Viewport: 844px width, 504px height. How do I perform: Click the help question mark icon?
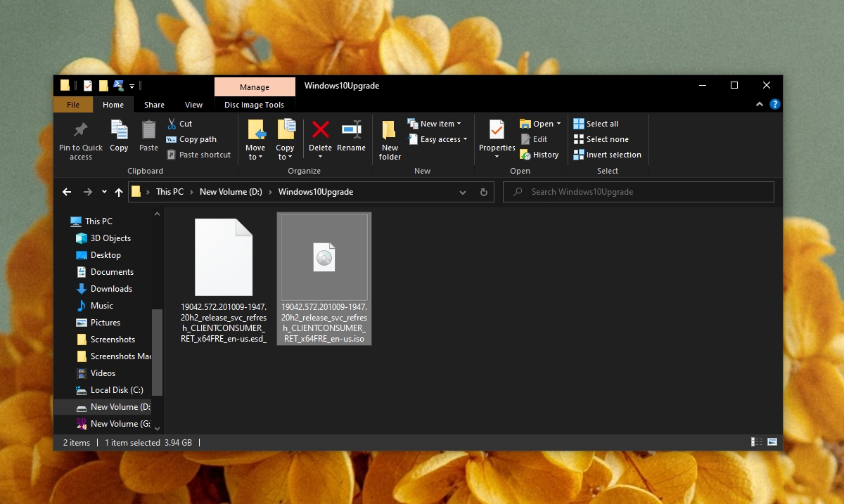coord(774,105)
